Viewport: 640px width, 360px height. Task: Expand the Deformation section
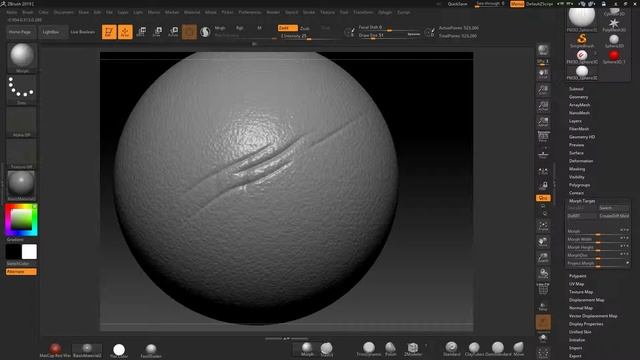pos(581,161)
